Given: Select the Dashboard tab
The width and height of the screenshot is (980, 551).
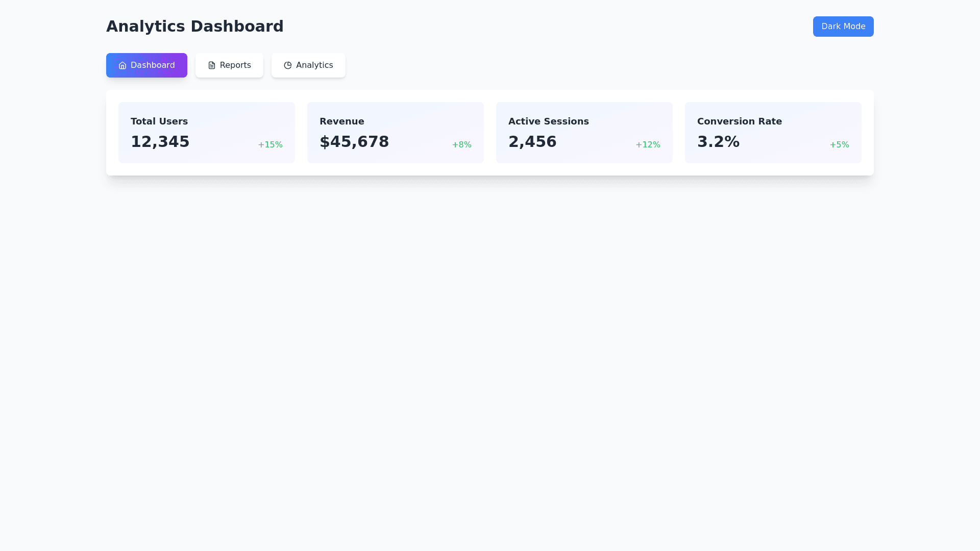Looking at the screenshot, I should (x=146, y=65).
